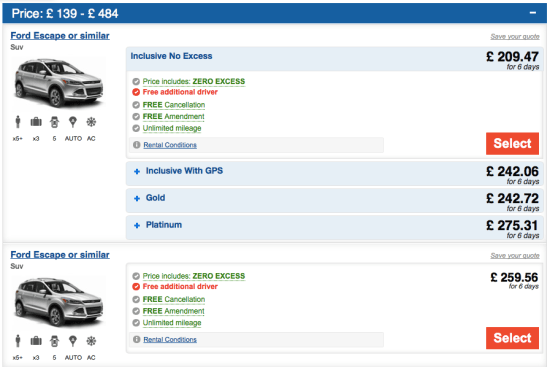
Task: Click the info icon beside first Rental Conditions
Action: coord(136,145)
